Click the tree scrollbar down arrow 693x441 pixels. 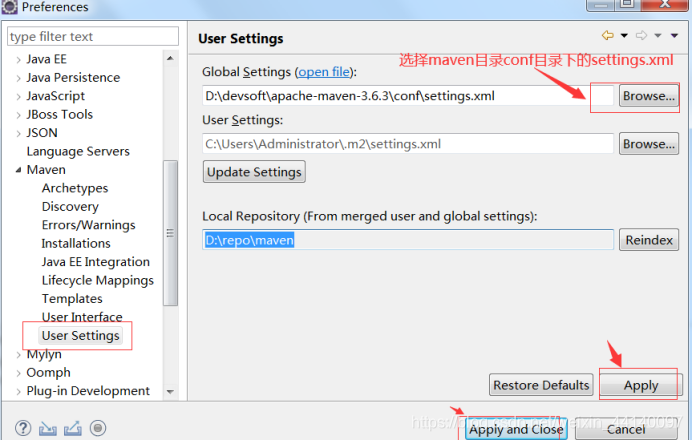coord(170,392)
